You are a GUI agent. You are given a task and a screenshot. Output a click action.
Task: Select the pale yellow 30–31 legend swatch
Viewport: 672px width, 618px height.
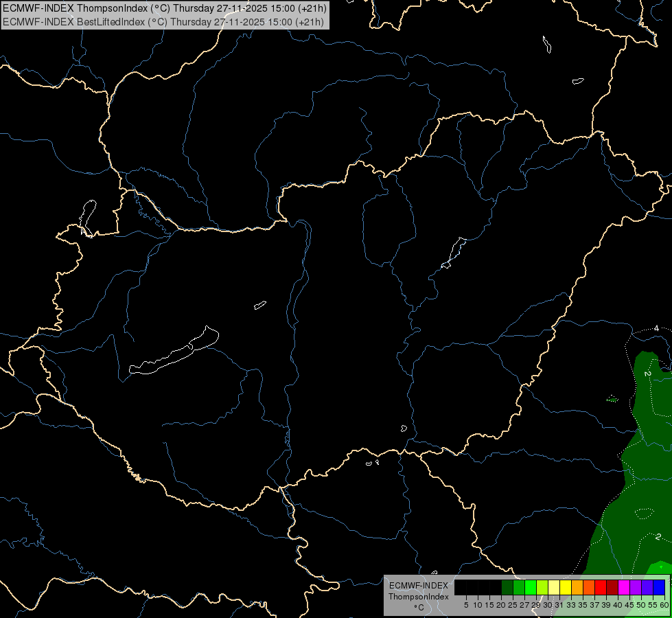pyautogui.click(x=554, y=587)
